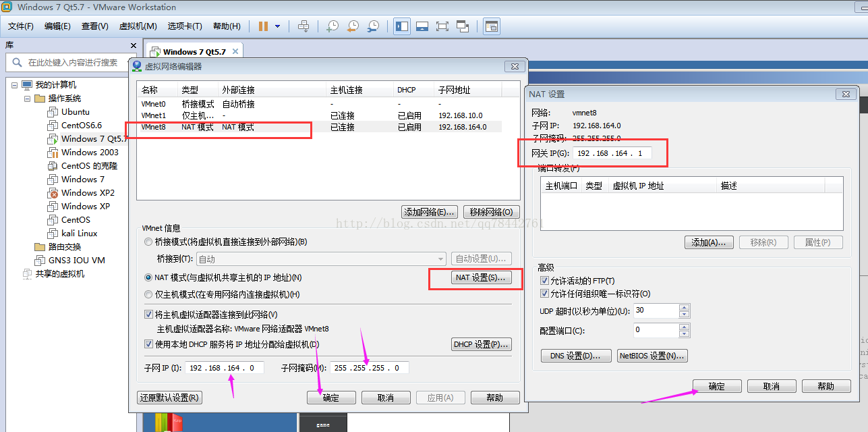Close the library panel with its X
This screenshot has width=868, height=432.
[x=133, y=45]
